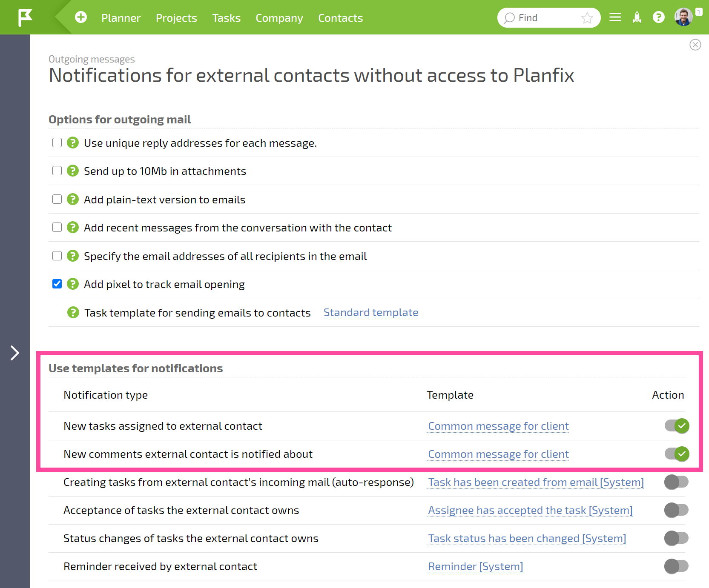This screenshot has width=709, height=588.
Task: Open Task status has been changed template
Action: 527,538
